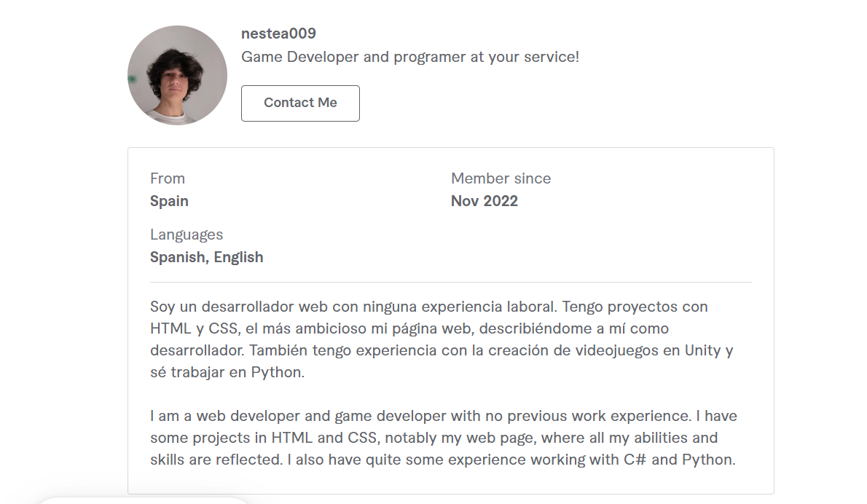Click "sé trabajar en Python" line

point(227,372)
